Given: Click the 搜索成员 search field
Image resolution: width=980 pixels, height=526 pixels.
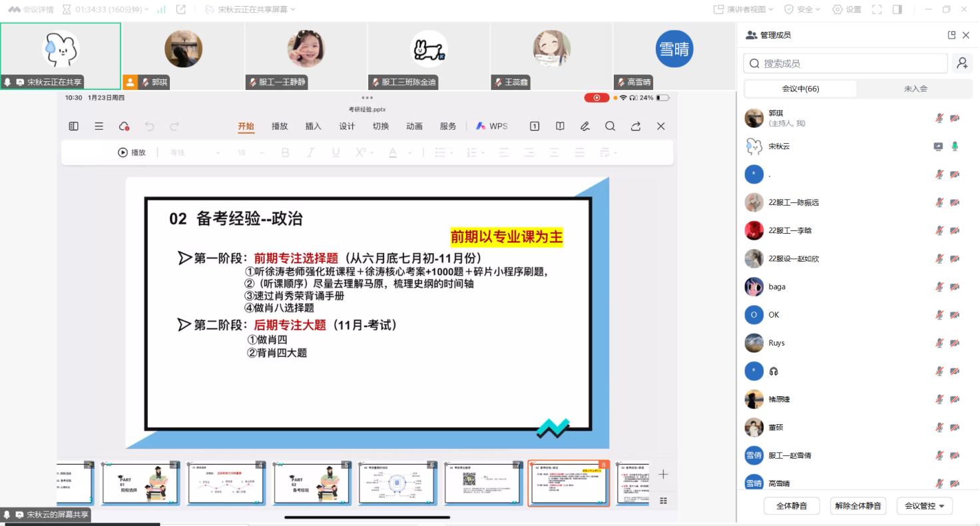Looking at the screenshot, I should (x=846, y=64).
